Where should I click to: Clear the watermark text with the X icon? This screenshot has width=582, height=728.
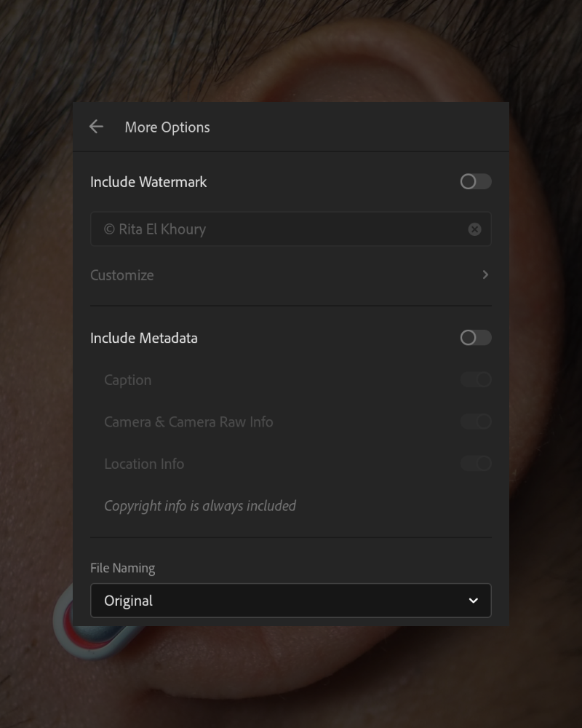(x=474, y=229)
